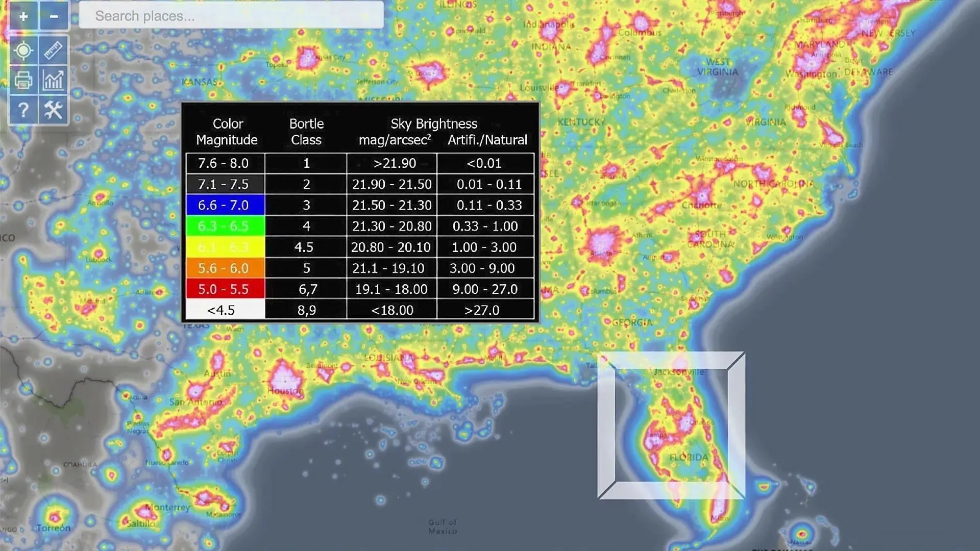Click the Jacksonville label on the map

click(x=678, y=372)
